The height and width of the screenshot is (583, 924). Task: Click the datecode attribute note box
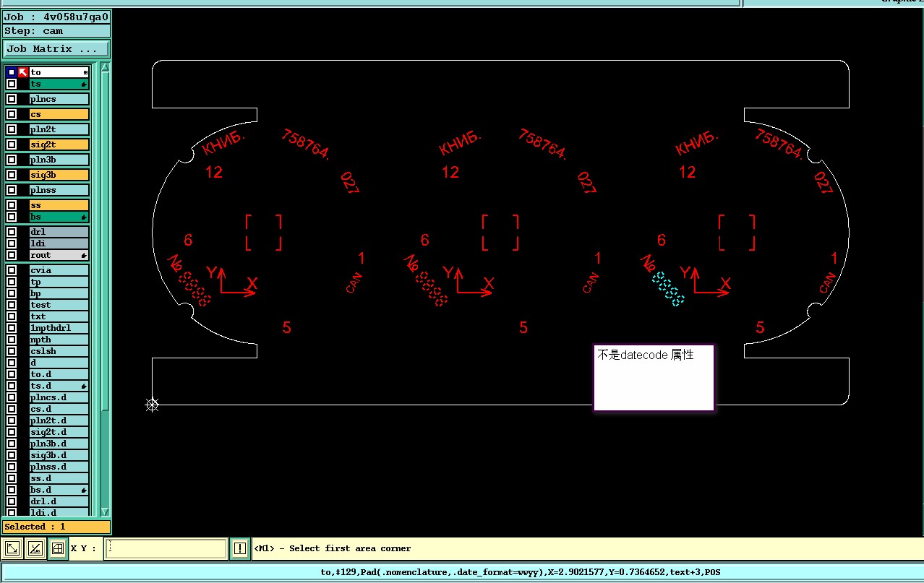coord(654,378)
